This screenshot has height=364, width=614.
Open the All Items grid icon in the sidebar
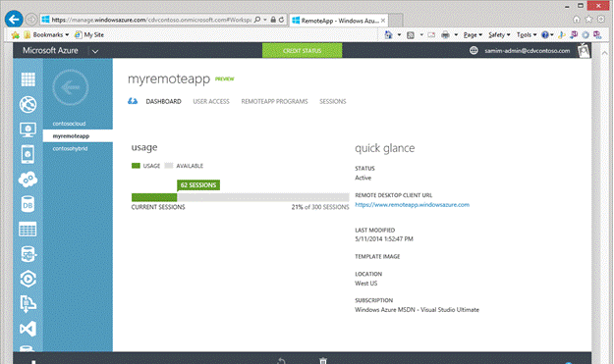28,79
